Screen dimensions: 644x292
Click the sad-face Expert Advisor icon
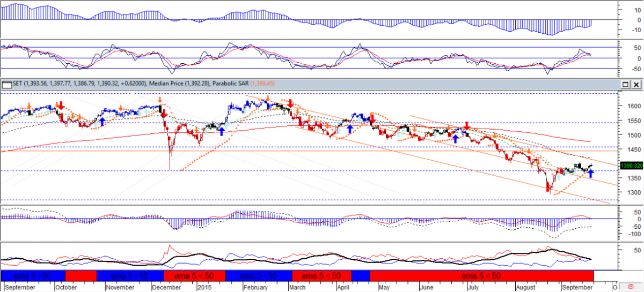(630, 287)
